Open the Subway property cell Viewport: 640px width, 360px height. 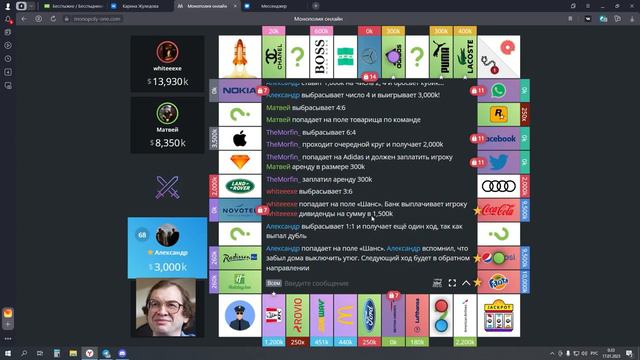click(x=321, y=316)
